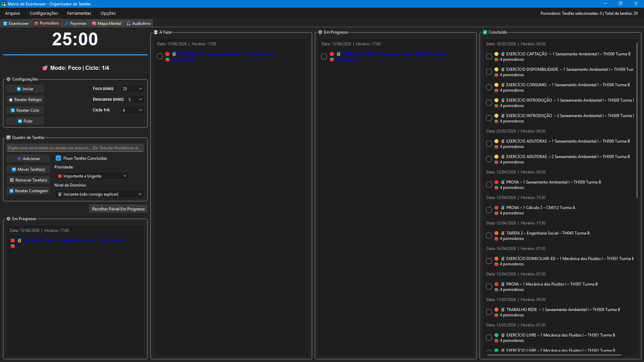Click the headphones icon on the Audiolivro tab
The image size is (644, 362).
coord(129,23)
